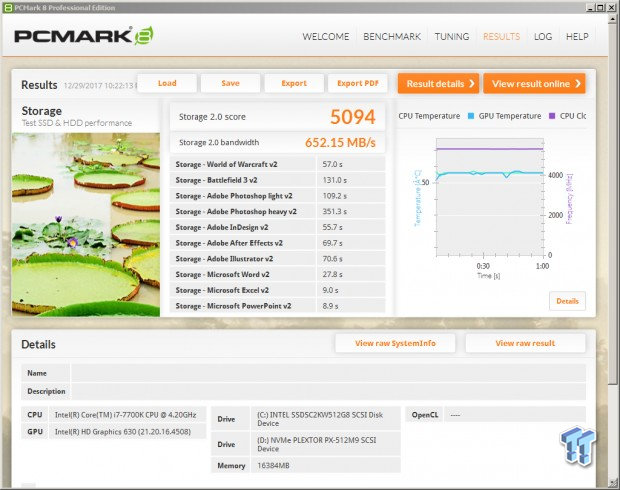Click the Name input field
Image resolution: width=620 pixels, height=490 pixels.
tap(328, 373)
